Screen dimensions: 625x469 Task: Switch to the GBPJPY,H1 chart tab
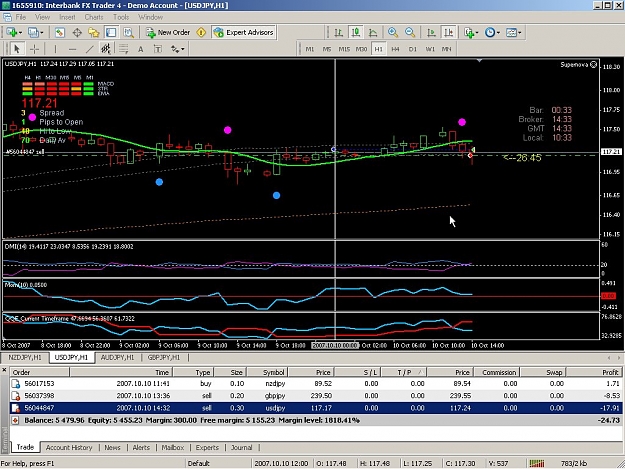point(164,357)
